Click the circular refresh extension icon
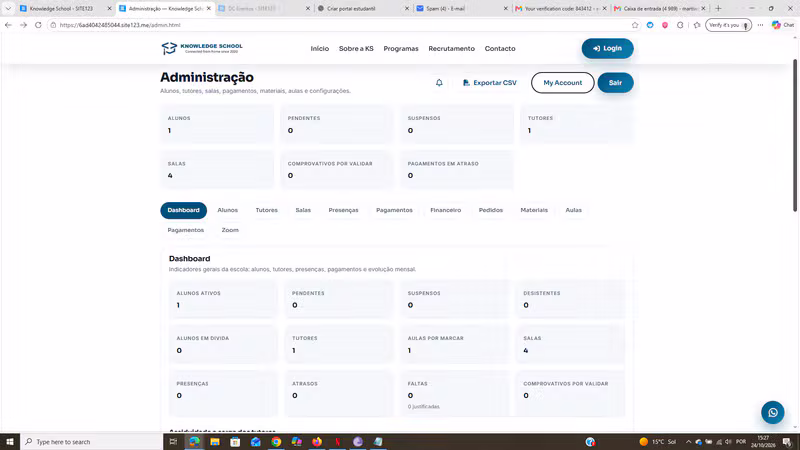The width and height of the screenshot is (800, 450). point(680,25)
